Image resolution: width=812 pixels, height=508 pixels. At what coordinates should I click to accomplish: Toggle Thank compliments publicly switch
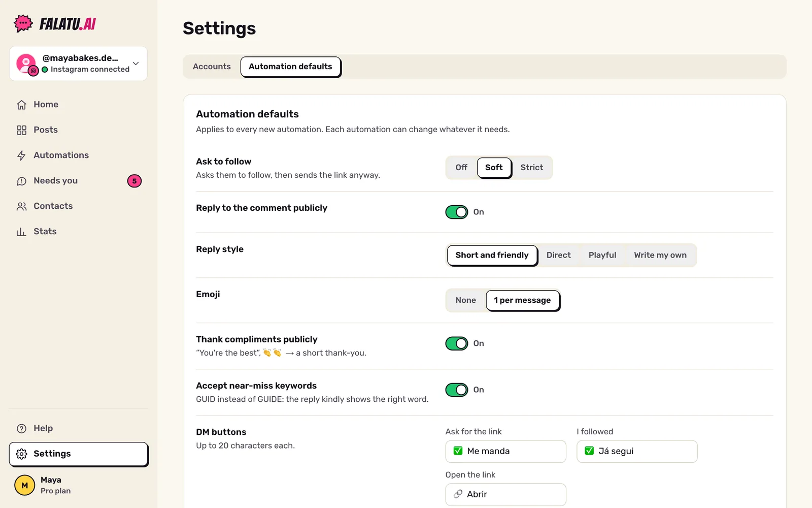[x=457, y=343]
